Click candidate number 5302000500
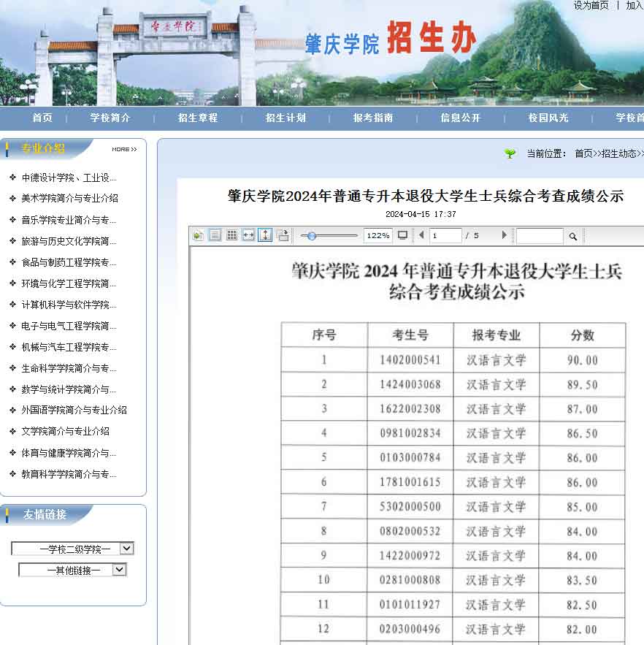Viewport: 644px width, 645px height. click(x=410, y=507)
